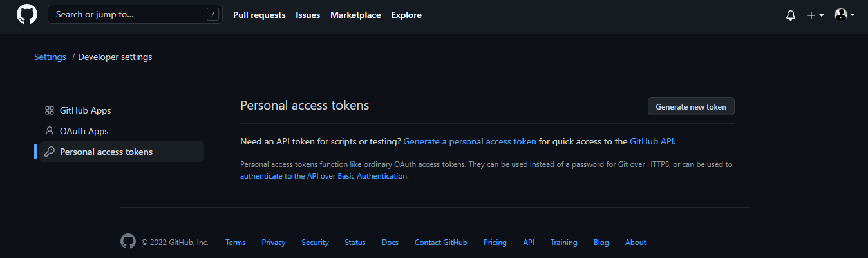Open Terms in the footer

(x=235, y=243)
